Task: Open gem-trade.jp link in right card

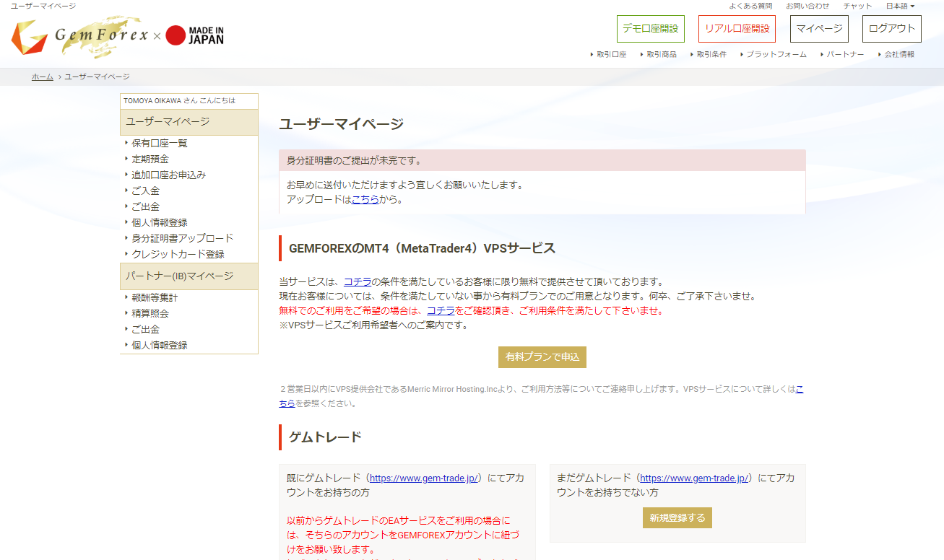Action: (x=694, y=478)
